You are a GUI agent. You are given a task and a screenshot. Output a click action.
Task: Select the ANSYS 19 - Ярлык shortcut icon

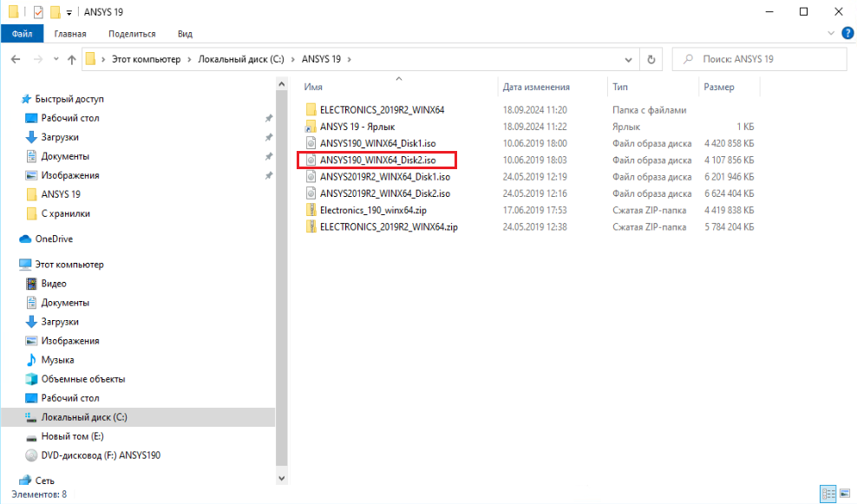pyautogui.click(x=311, y=127)
